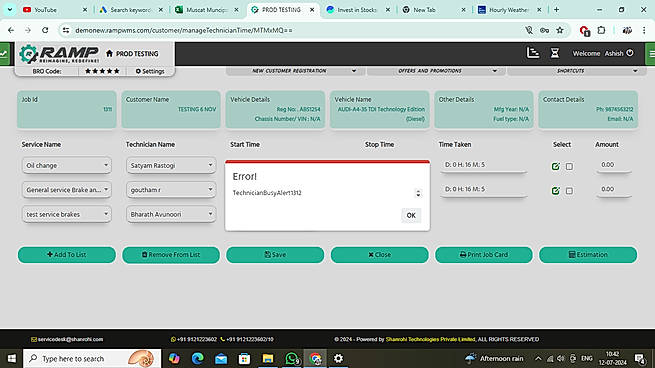655x368 pixels.
Task: Open the General service Brake dropdown
Action: click(67, 190)
